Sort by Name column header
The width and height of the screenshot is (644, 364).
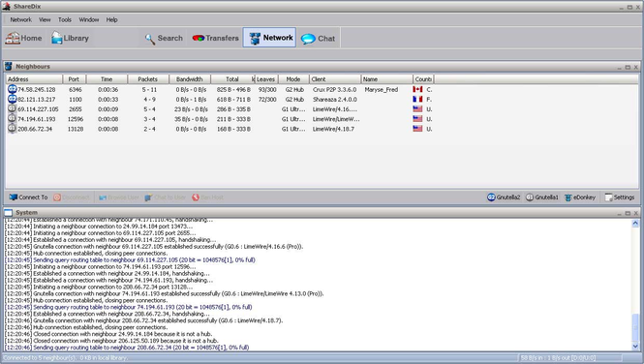point(386,79)
